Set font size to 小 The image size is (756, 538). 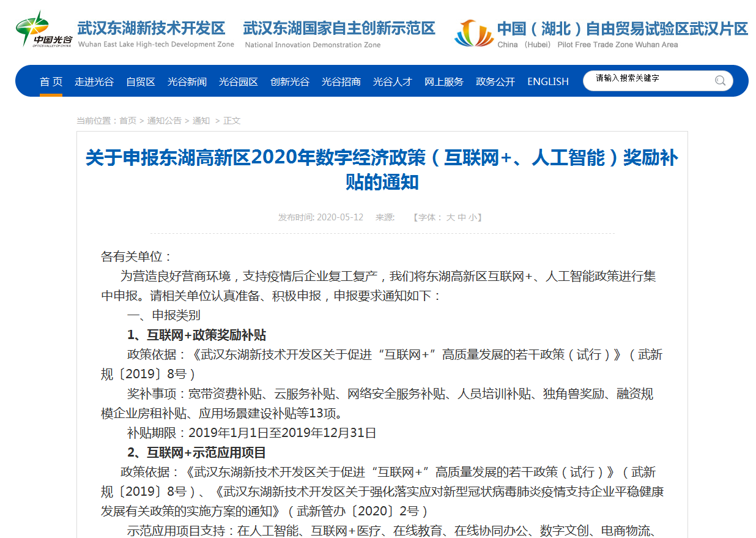473,217
